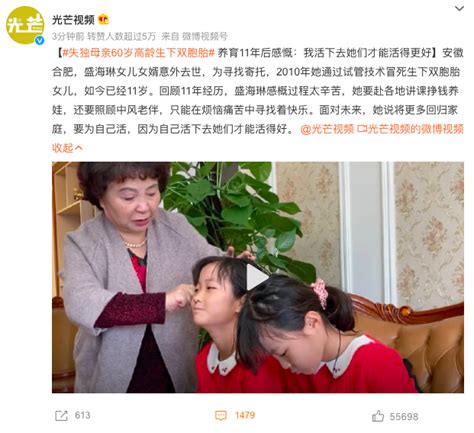Click the 微博视频号 source link
474x433 pixels.
pos(205,36)
